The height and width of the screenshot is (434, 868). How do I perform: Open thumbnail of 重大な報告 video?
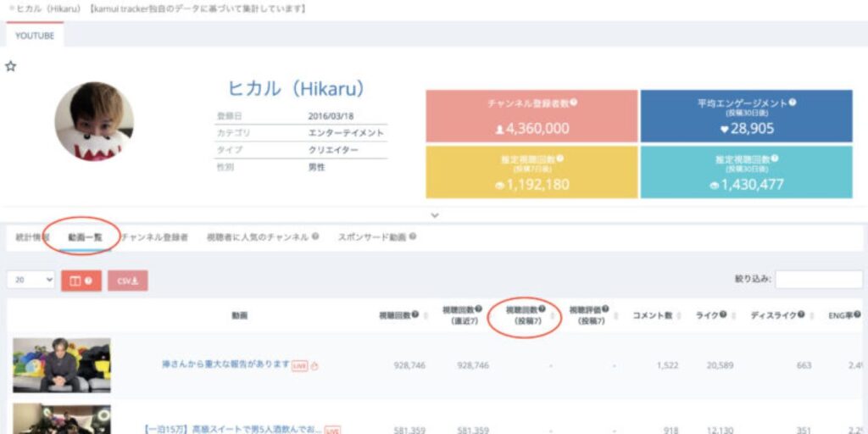61,365
